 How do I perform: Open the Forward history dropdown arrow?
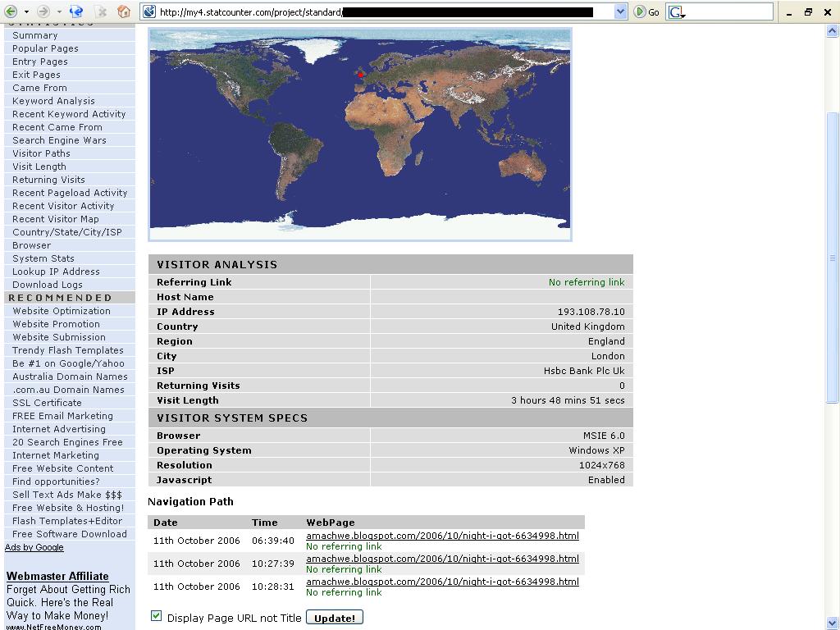59,11
